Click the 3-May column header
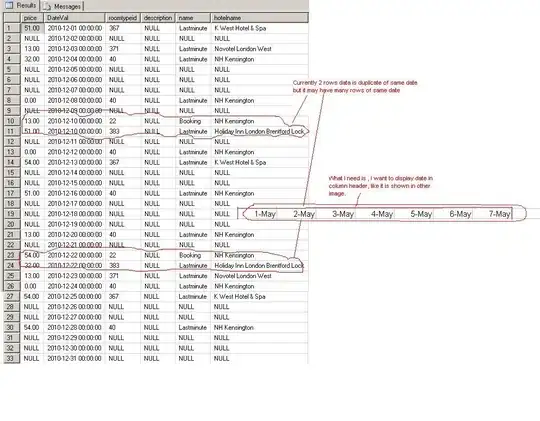 pyautogui.click(x=343, y=214)
